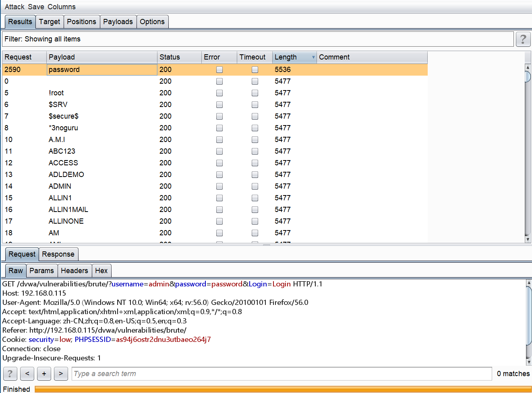
Task: Open the Request tab in message viewer
Action: tap(22, 254)
